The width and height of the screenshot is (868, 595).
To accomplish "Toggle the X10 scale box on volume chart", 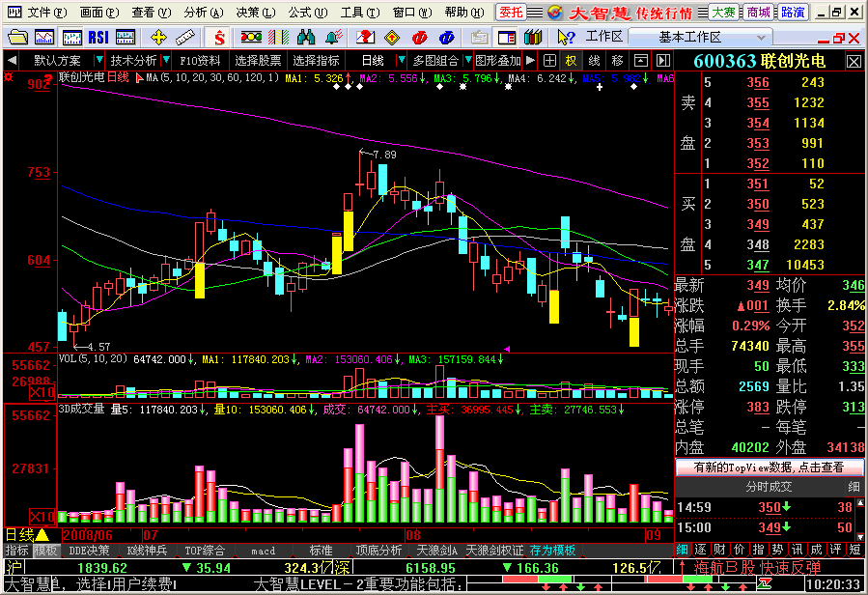I will click(x=42, y=393).
